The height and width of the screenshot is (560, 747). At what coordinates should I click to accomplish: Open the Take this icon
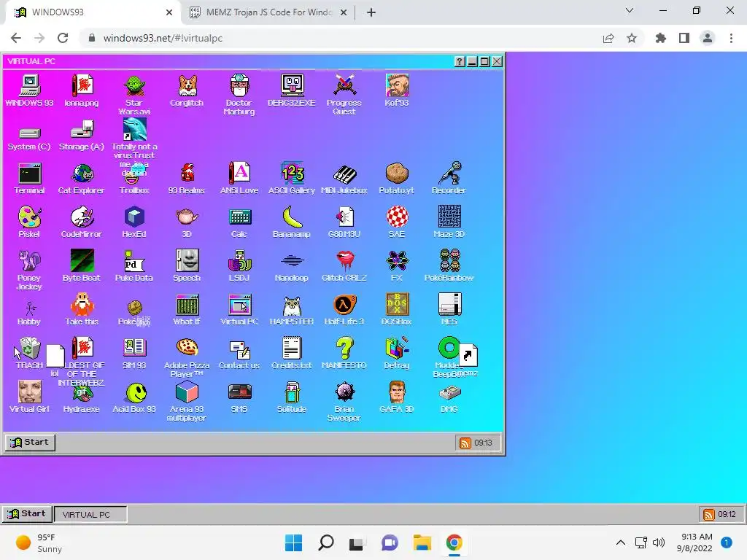click(x=82, y=306)
